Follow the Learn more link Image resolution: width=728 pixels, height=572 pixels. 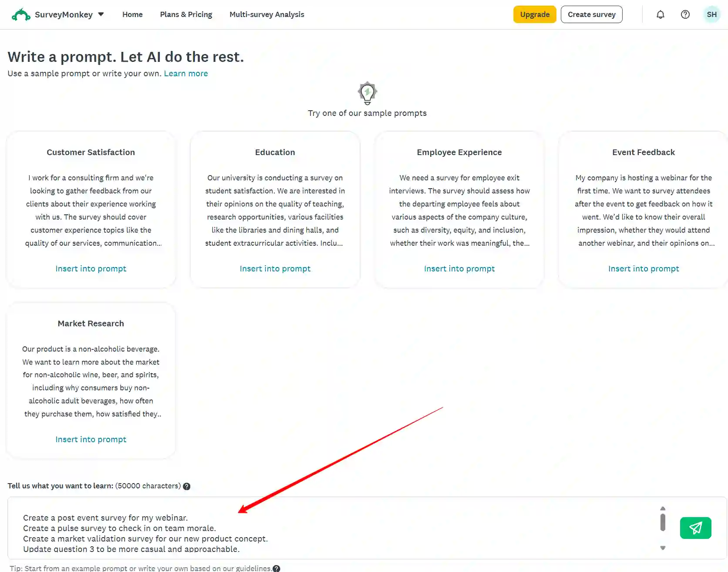186,74
